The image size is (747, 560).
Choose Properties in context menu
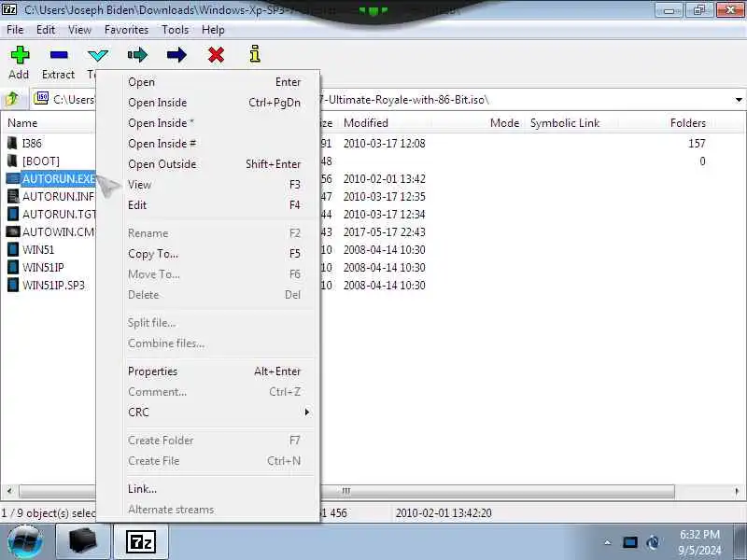coord(215,371)
